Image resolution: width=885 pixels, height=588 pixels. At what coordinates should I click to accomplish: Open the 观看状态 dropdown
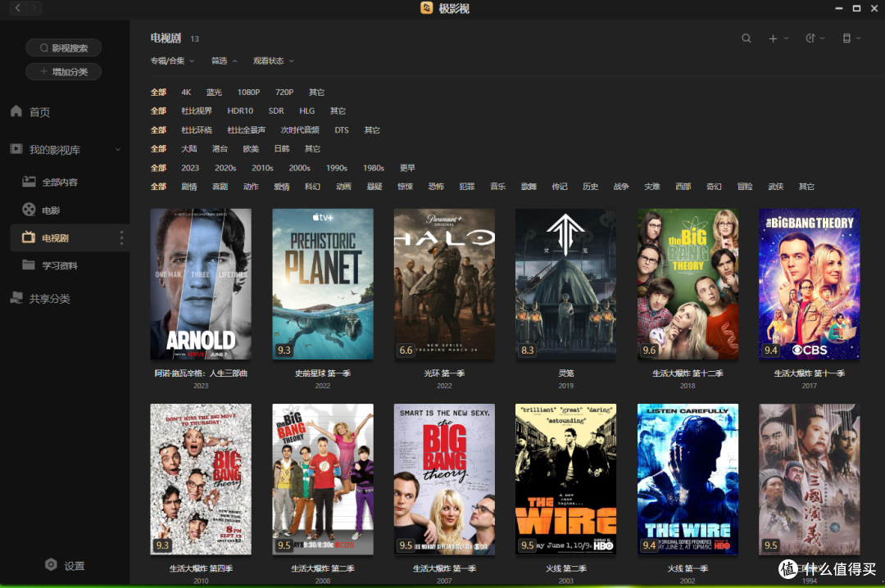(x=273, y=61)
